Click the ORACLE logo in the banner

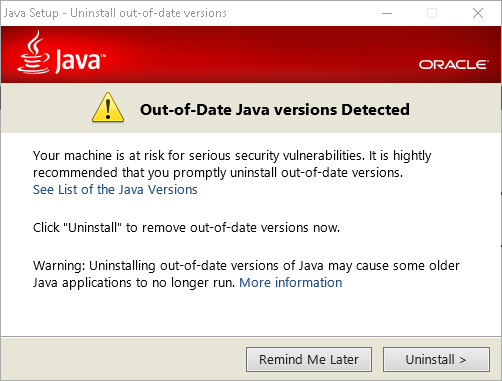point(454,65)
